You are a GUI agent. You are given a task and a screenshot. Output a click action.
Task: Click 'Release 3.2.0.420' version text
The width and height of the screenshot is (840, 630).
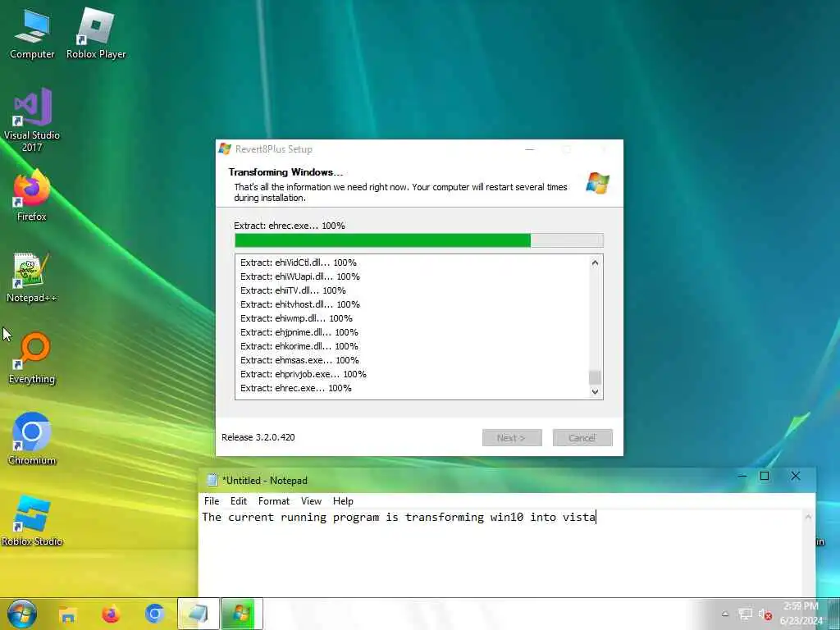tap(258, 437)
